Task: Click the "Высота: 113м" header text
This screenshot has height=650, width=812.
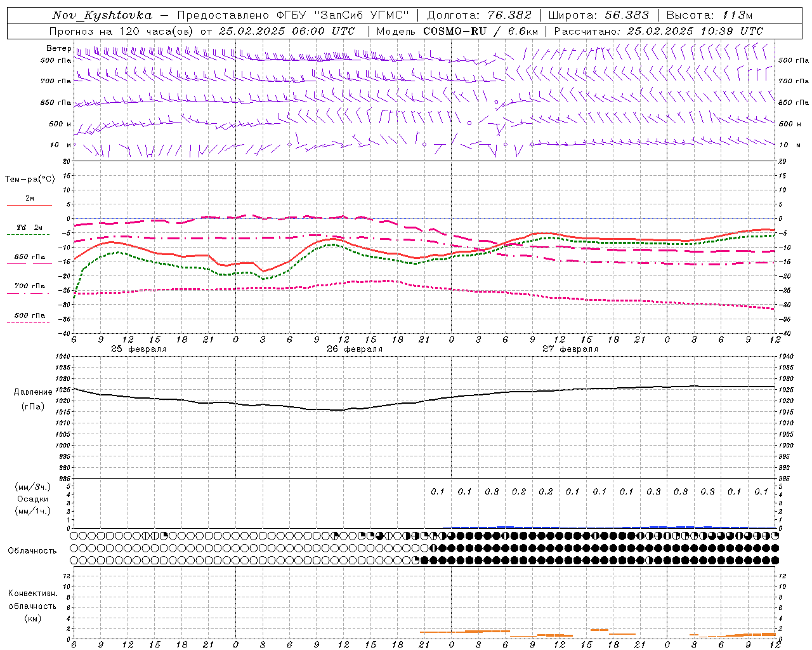Action: 709,15
